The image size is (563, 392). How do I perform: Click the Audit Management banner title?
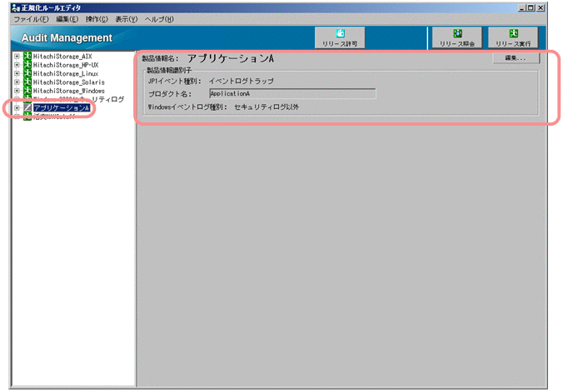point(67,37)
